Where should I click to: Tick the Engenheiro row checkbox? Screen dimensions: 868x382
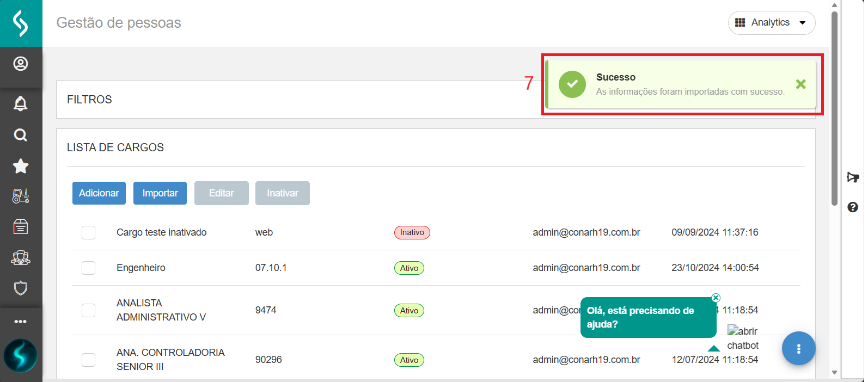(x=88, y=268)
